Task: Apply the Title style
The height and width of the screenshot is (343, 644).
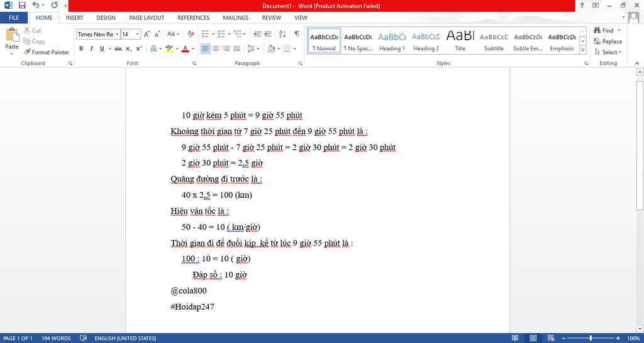Action: [x=460, y=41]
